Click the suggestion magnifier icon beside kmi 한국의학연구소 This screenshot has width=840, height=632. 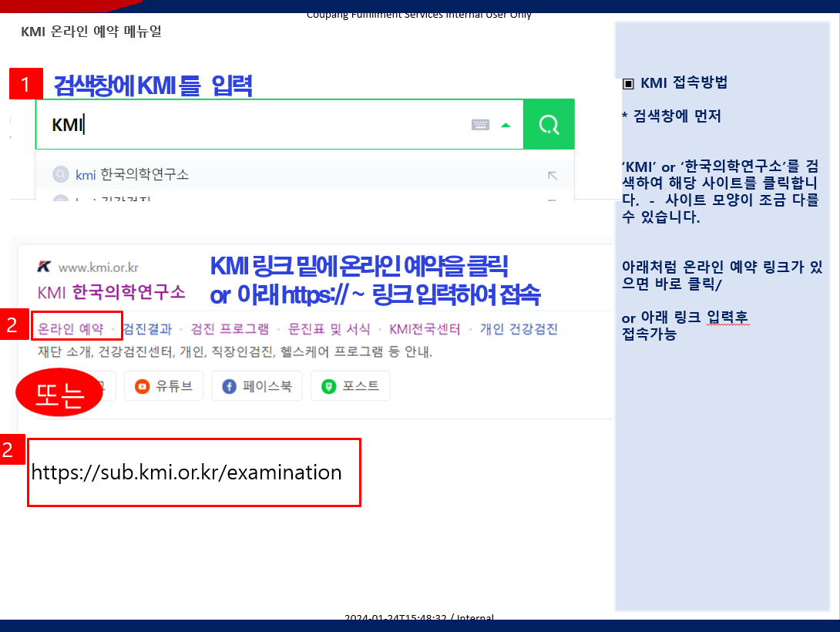(61, 175)
